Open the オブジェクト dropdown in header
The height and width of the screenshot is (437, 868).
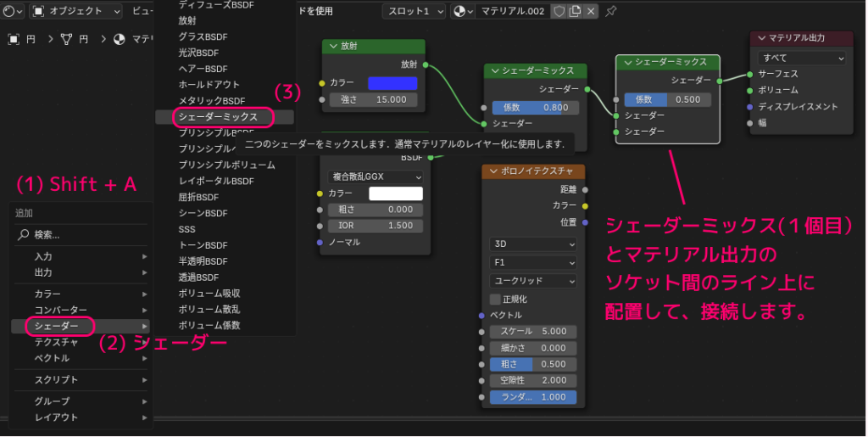click(x=76, y=11)
